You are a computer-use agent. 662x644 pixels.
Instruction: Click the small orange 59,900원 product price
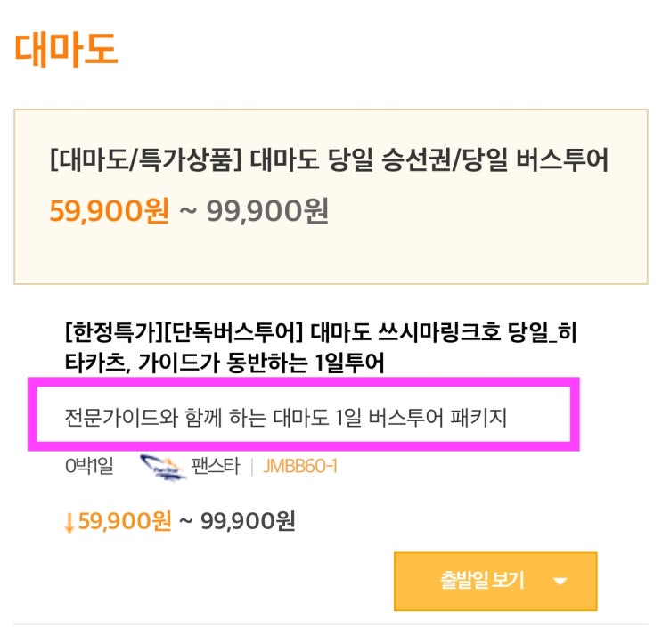[x=124, y=522]
